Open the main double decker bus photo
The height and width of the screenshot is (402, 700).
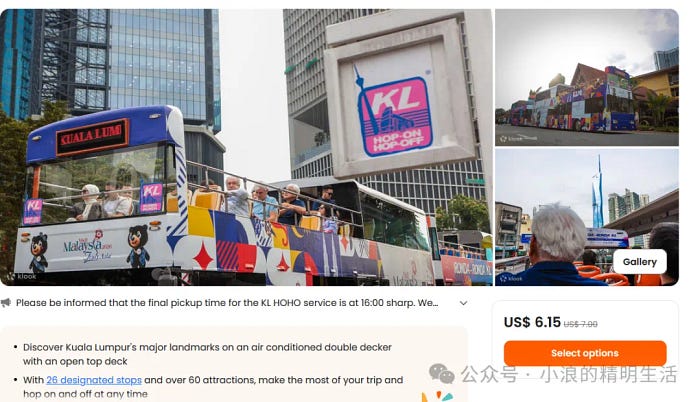click(x=246, y=147)
